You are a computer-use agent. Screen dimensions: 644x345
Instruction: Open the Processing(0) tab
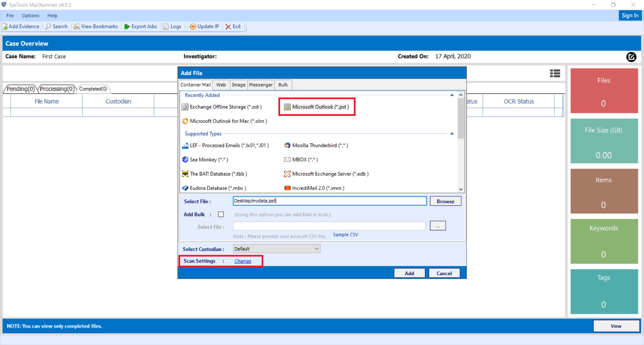(x=57, y=89)
